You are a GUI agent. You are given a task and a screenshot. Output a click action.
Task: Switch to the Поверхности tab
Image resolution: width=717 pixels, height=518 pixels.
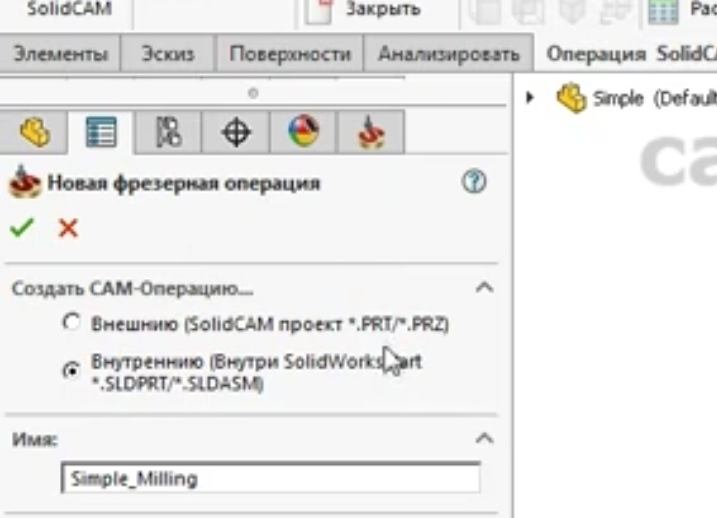(x=290, y=54)
